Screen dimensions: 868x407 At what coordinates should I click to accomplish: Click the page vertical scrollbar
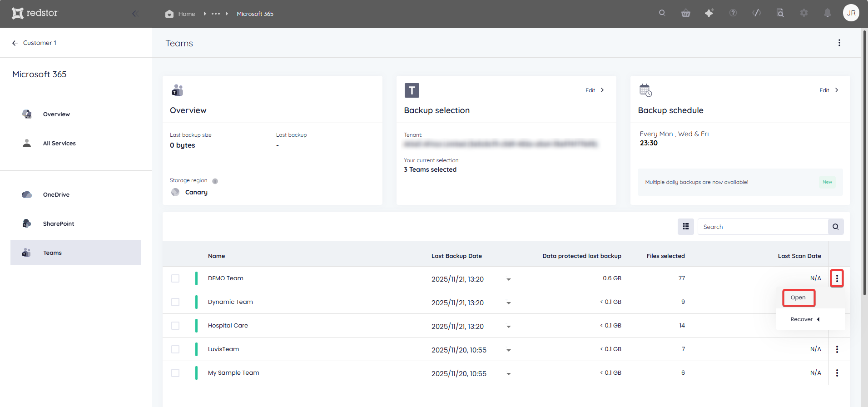[x=864, y=162]
